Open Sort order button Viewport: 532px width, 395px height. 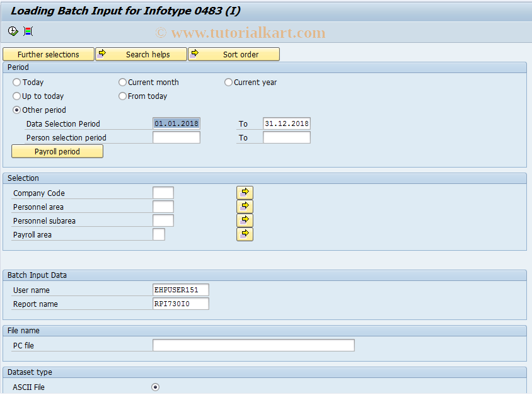pos(234,54)
